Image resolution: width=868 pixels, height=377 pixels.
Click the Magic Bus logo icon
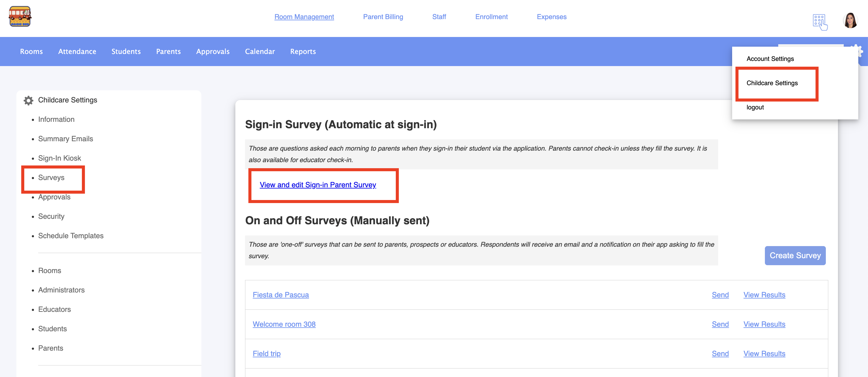pos(20,16)
